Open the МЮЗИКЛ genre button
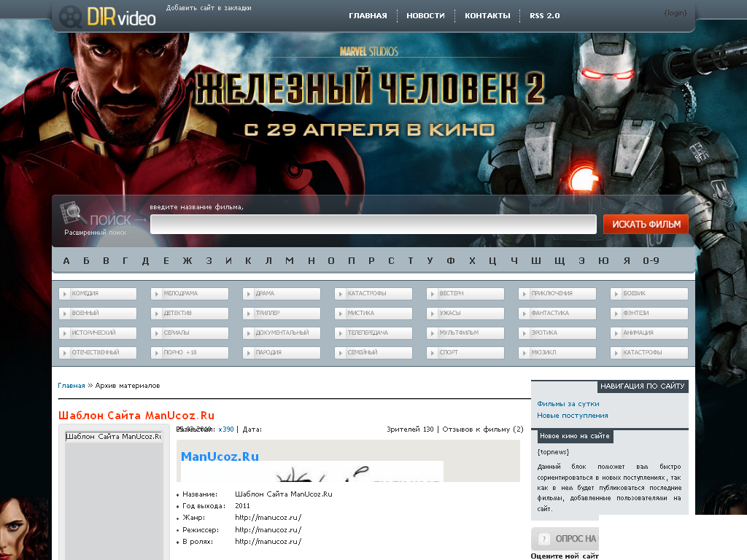 pyautogui.click(x=557, y=353)
